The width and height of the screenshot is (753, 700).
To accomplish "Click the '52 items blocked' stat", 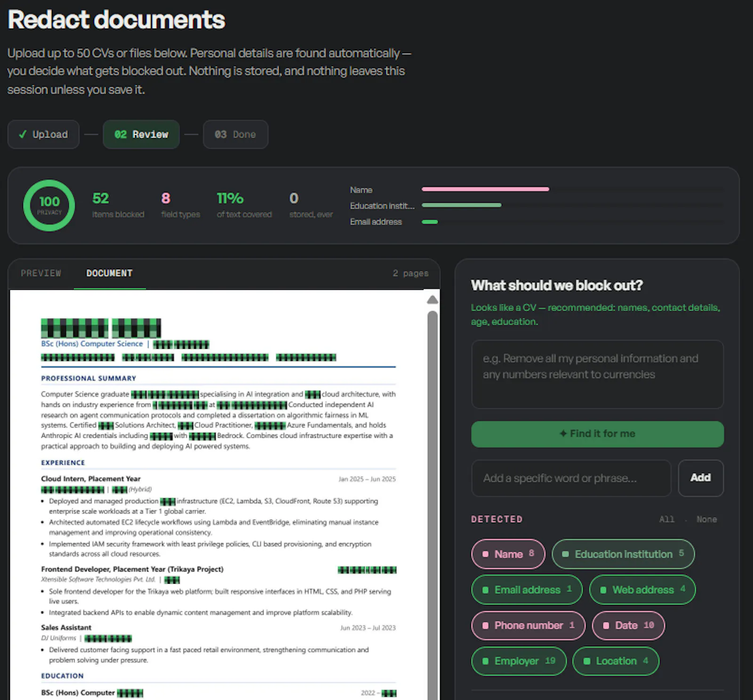I will pyautogui.click(x=118, y=205).
